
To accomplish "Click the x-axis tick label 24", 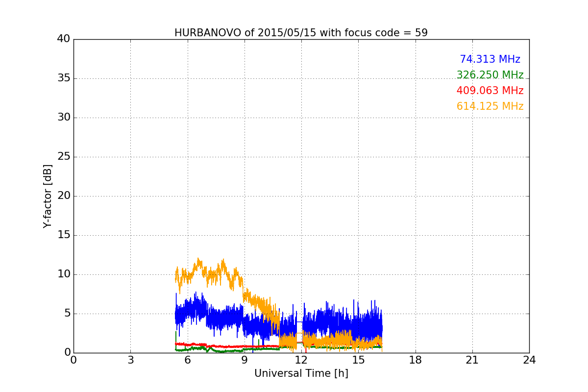I will tap(529, 360).
